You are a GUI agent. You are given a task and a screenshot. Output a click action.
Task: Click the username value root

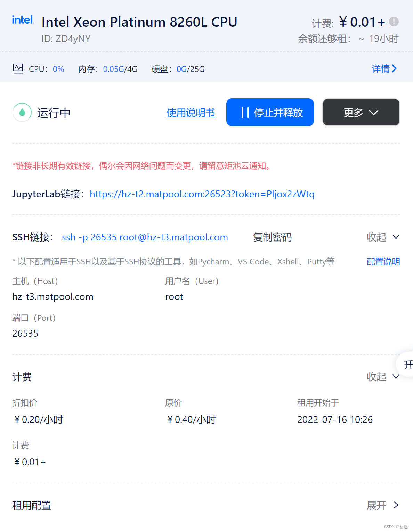(174, 297)
